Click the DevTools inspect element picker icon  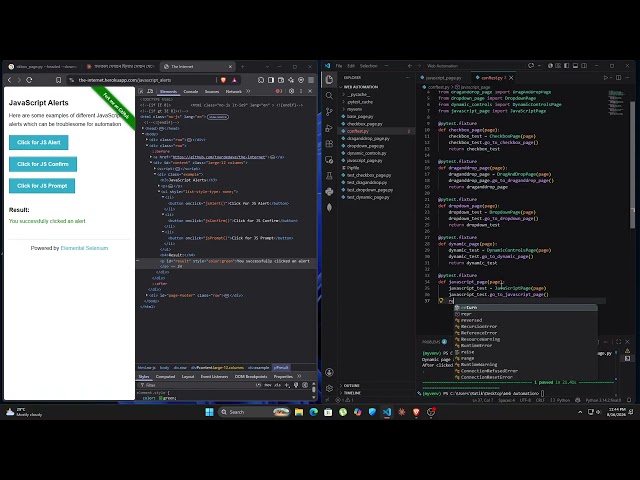click(141, 91)
